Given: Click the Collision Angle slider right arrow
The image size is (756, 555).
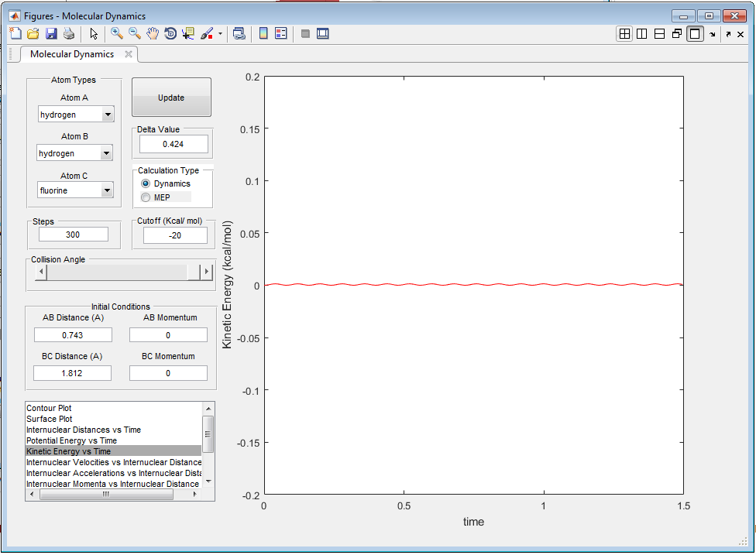Looking at the screenshot, I should pos(206,272).
